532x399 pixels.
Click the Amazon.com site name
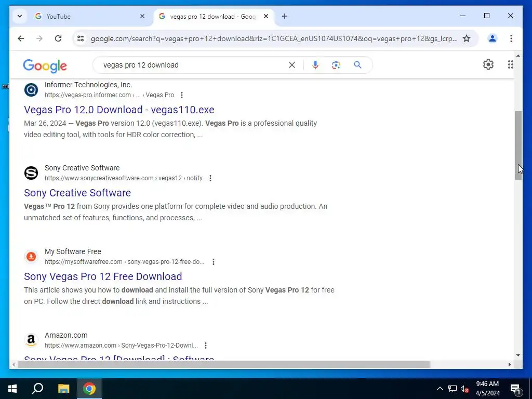[x=66, y=335]
